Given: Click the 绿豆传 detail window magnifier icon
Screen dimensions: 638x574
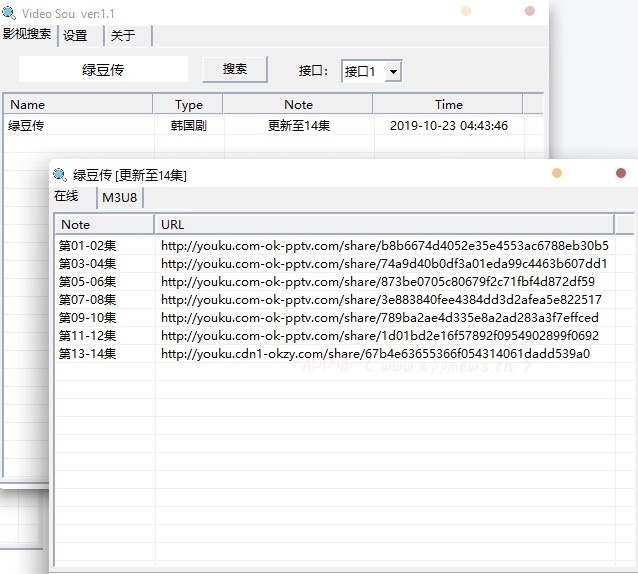Looking at the screenshot, I should coord(60,175).
